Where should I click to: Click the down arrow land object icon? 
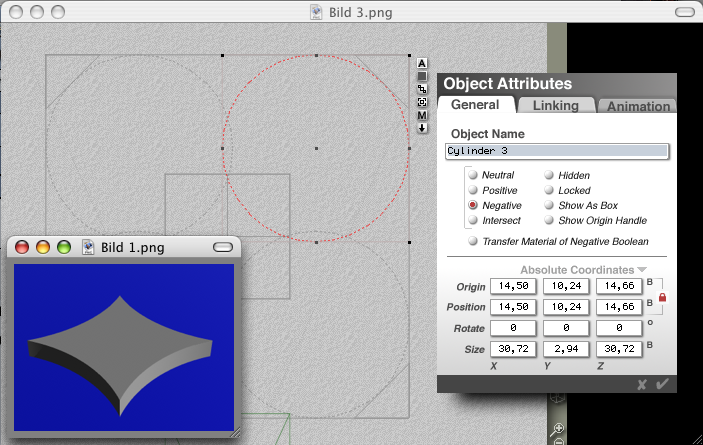[422, 128]
